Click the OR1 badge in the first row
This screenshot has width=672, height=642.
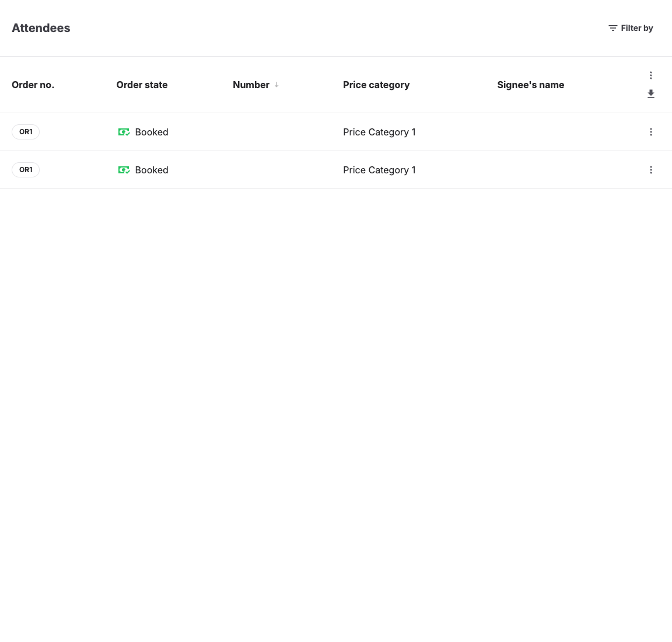[26, 132]
